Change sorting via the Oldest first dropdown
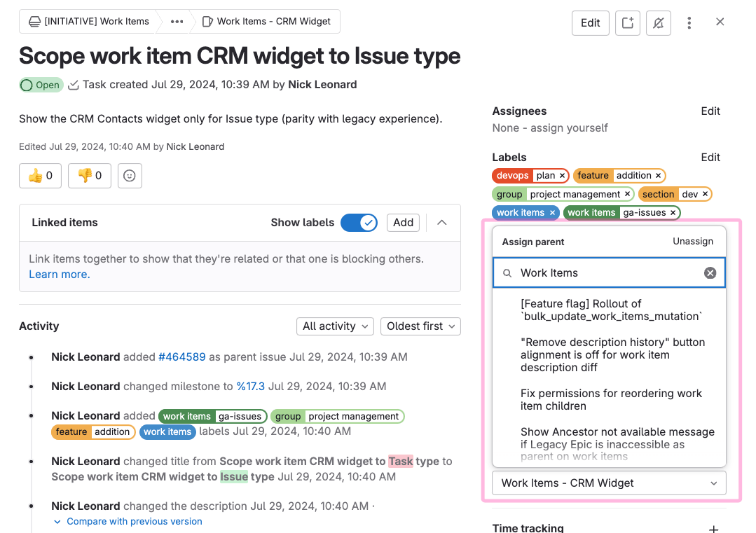 [x=420, y=326]
